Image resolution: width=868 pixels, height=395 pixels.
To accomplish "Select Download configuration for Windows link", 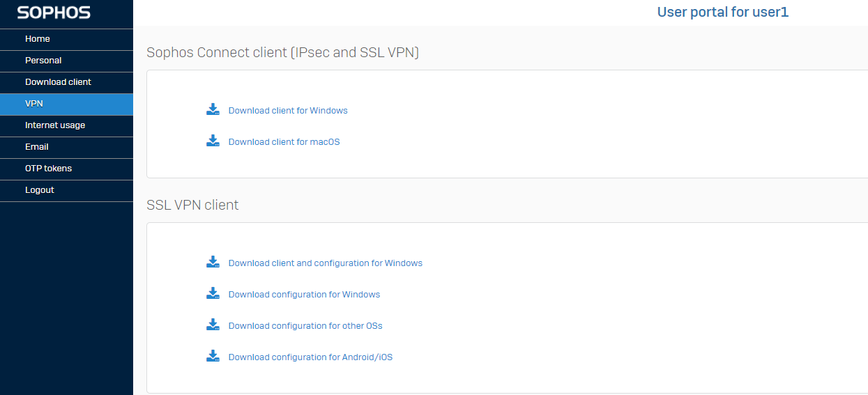I will point(305,295).
